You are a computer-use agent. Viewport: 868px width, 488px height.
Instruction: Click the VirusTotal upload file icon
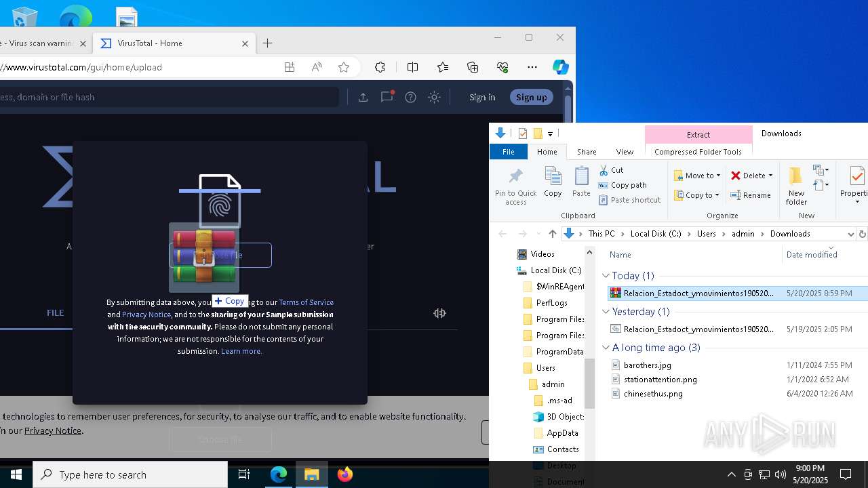[x=363, y=97]
